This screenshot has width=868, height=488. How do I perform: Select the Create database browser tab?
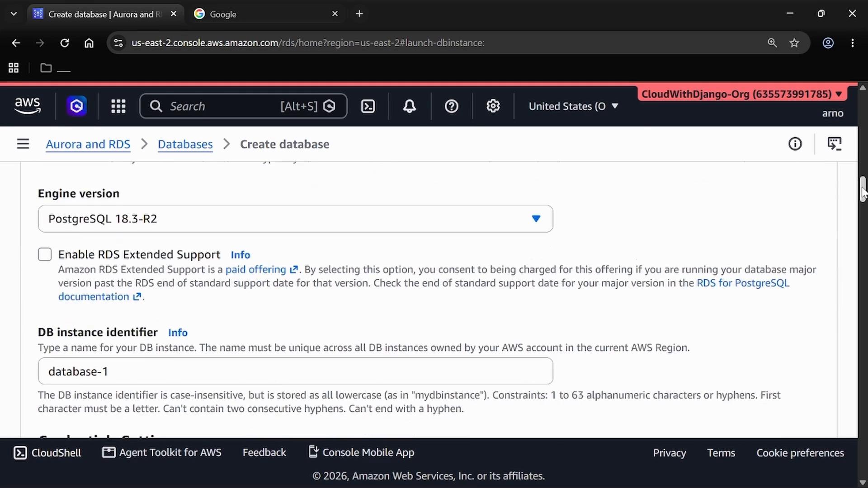(x=106, y=14)
